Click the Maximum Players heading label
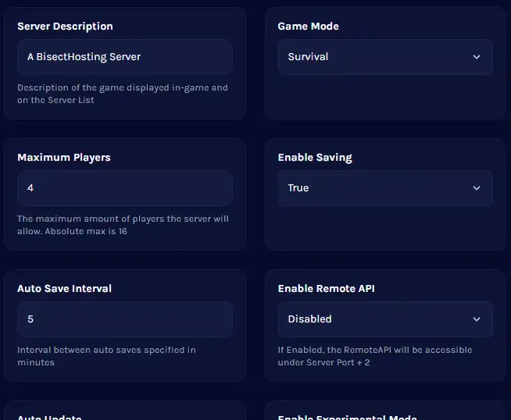Viewport: 511px width, 420px height. (64, 158)
